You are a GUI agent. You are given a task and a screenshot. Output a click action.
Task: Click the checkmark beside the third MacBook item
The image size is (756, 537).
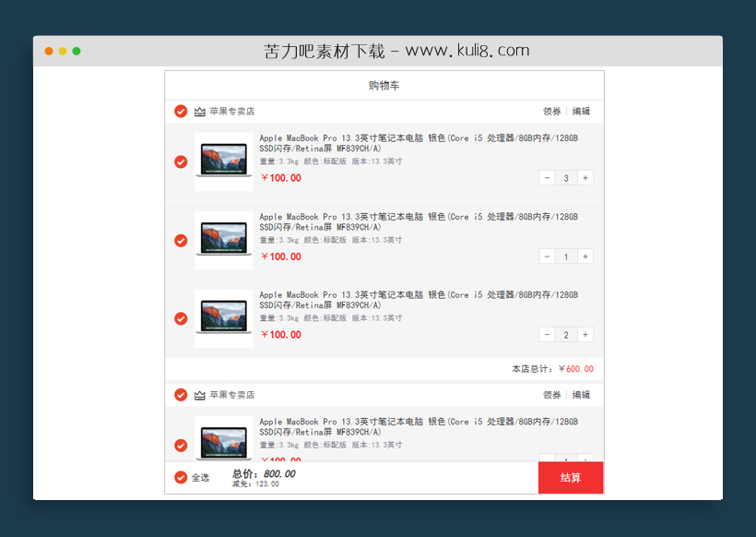tap(181, 318)
